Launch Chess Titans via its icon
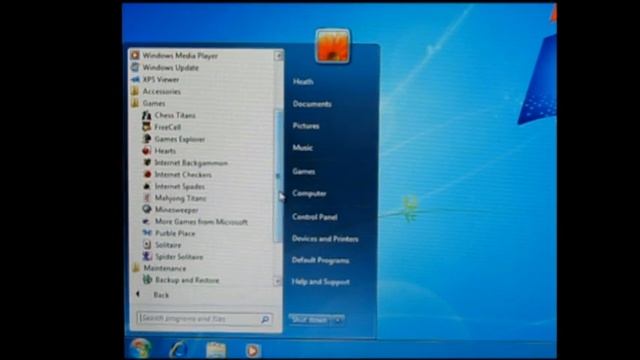 point(147,115)
